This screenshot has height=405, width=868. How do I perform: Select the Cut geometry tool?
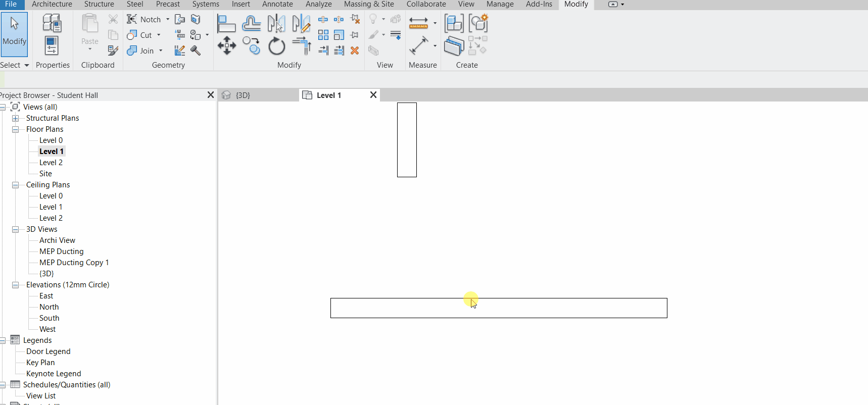tap(139, 35)
